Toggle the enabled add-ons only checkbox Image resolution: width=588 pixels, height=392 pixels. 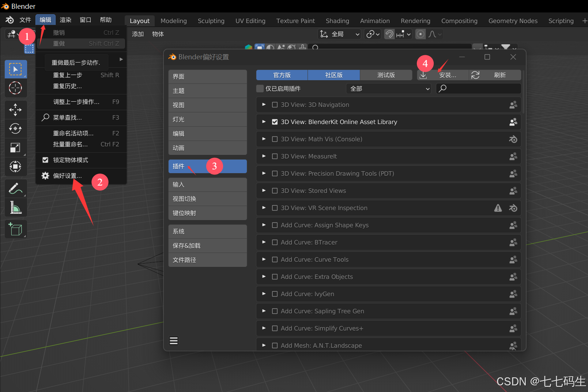(x=260, y=89)
